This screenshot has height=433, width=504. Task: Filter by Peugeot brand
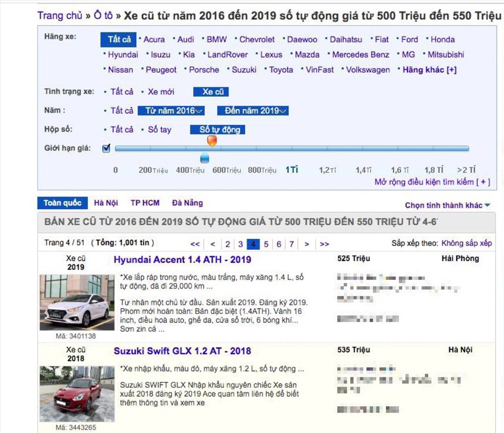(x=161, y=70)
